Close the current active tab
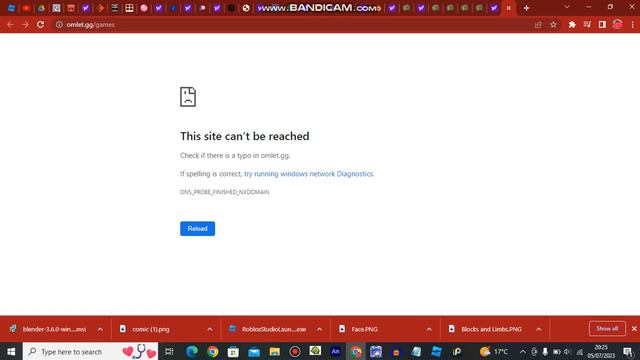Image resolution: width=640 pixels, height=360 pixels. [509, 8]
